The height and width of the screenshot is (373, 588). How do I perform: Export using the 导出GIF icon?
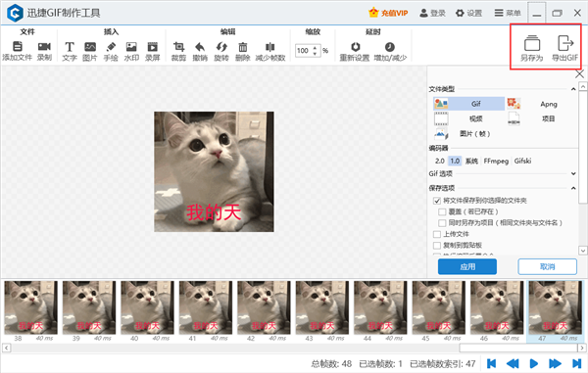(565, 43)
